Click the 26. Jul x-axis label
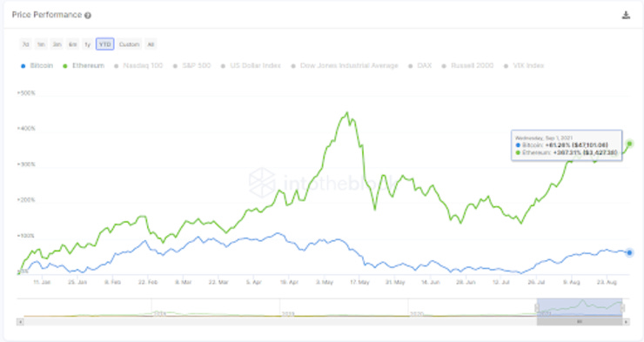Viewport: 644px width, 342px height. [x=536, y=283]
